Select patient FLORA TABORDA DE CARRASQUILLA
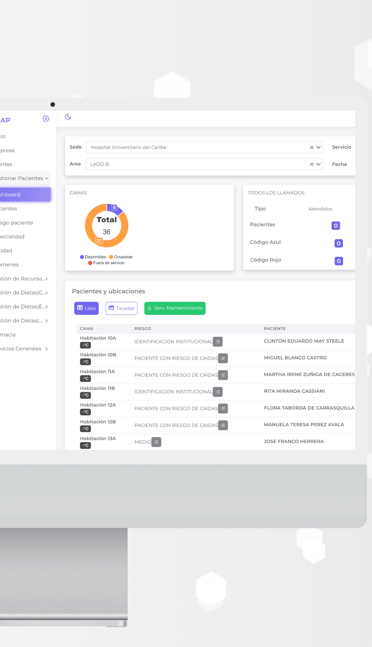 [309, 408]
